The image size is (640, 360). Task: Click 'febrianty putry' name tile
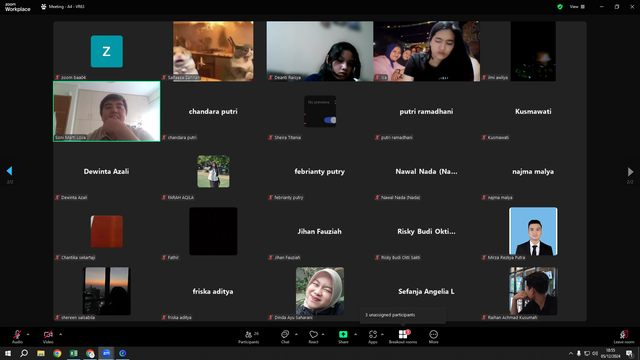[320, 171]
